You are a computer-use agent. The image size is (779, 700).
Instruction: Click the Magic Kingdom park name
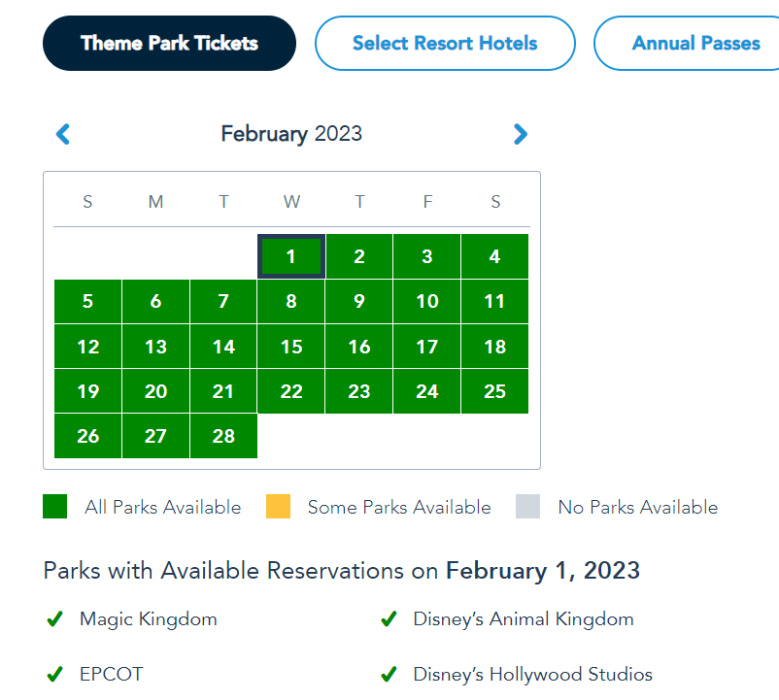click(x=149, y=619)
